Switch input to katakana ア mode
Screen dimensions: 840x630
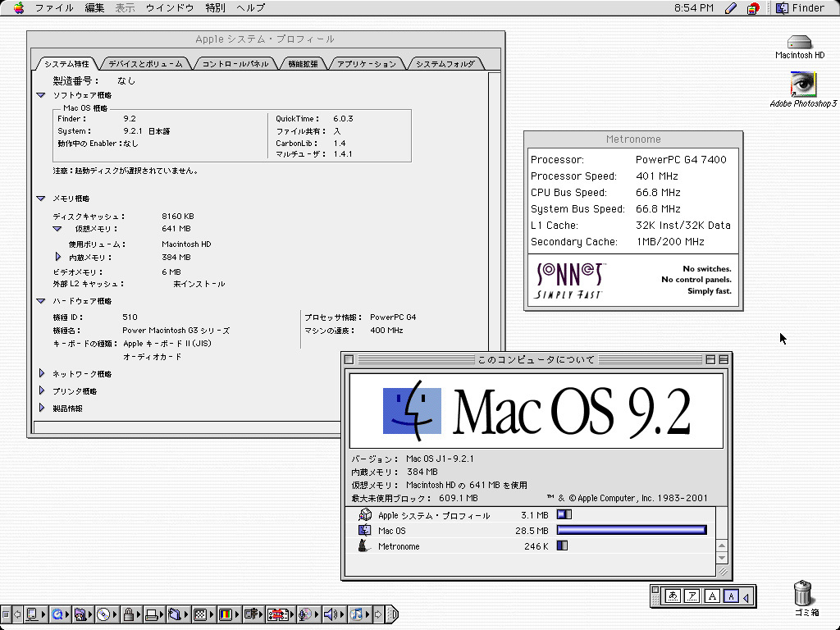pyautogui.click(x=692, y=596)
